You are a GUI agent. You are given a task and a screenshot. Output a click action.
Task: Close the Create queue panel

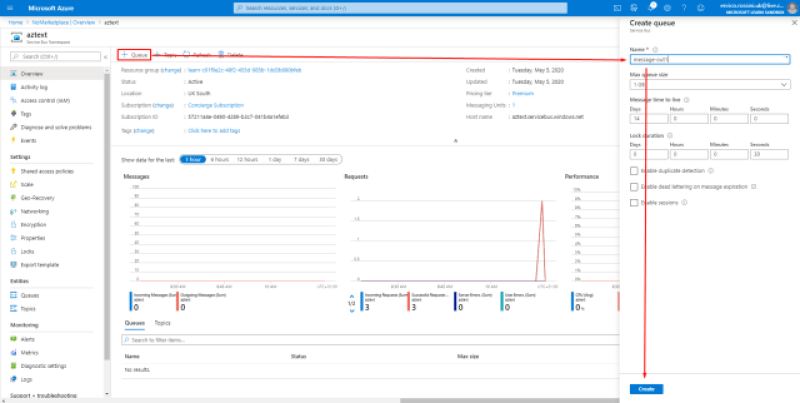tap(794, 23)
